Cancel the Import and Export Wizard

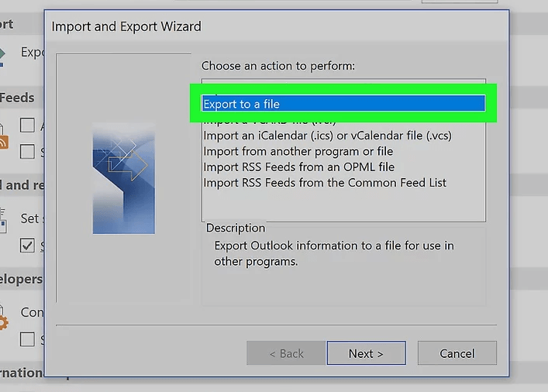[x=457, y=353]
